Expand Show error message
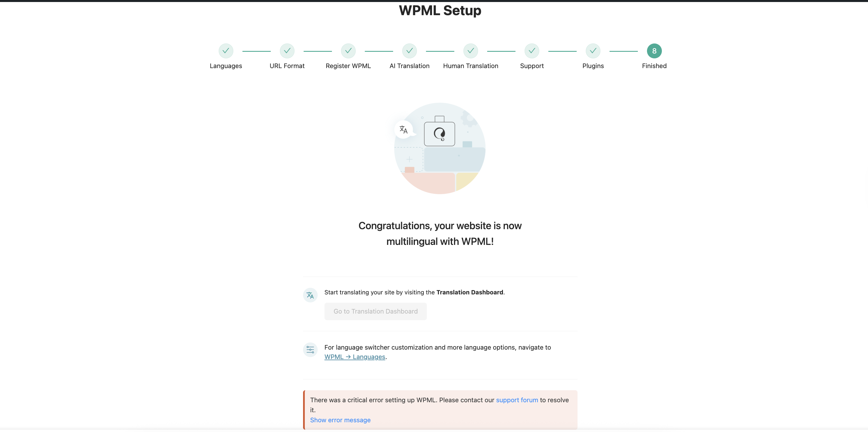Viewport: 868px width, 432px height. (340, 420)
